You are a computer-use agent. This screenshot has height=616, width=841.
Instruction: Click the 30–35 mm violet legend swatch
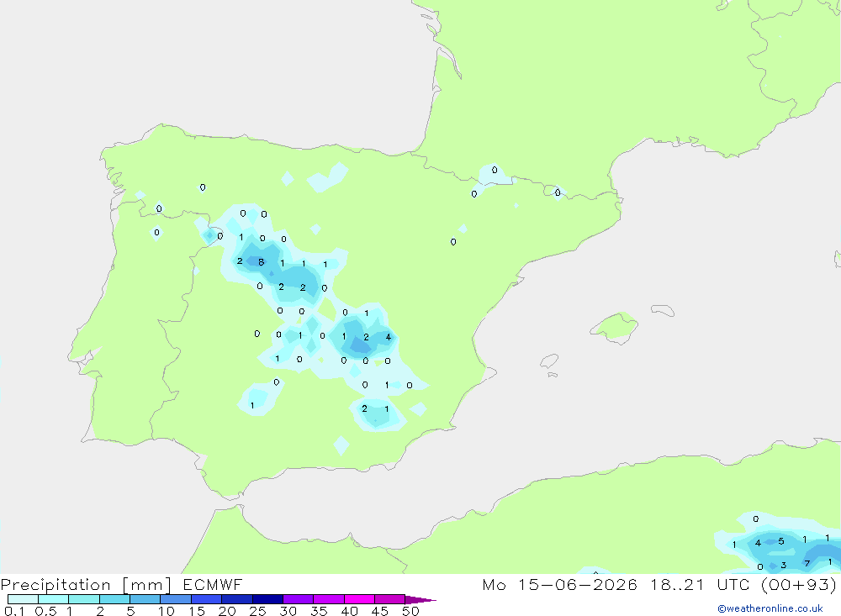click(299, 599)
